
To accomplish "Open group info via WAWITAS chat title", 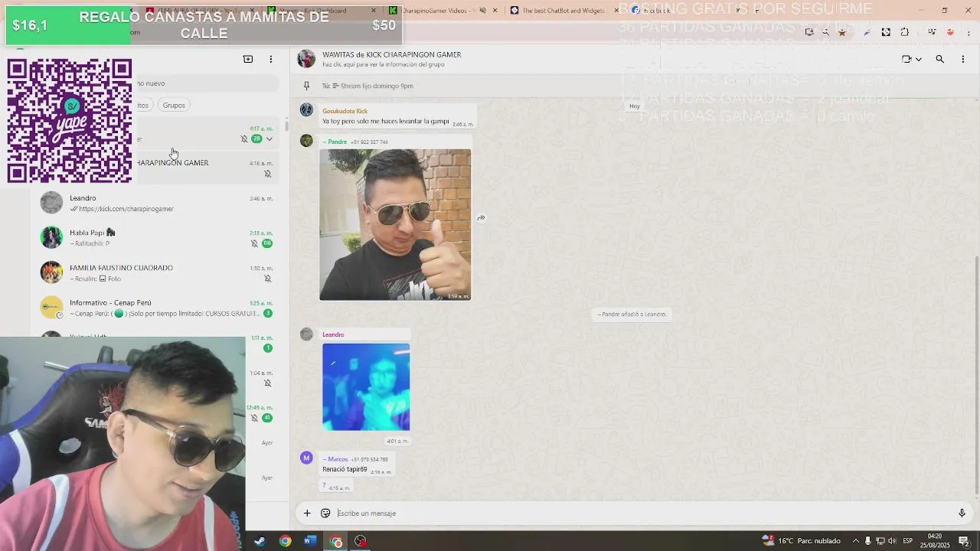I will [391, 55].
